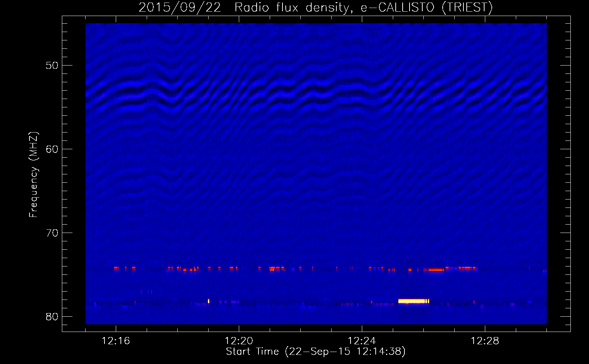This screenshot has width=589, height=364.
Task: Click the plot title mentioning e-CALLISTO (TRIEST)
Action: click(x=316, y=7)
